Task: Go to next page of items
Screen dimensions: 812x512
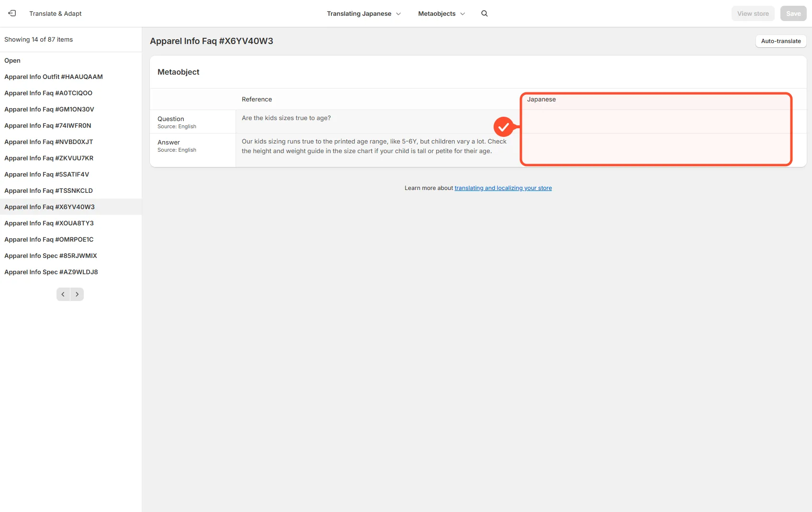Action: point(77,294)
